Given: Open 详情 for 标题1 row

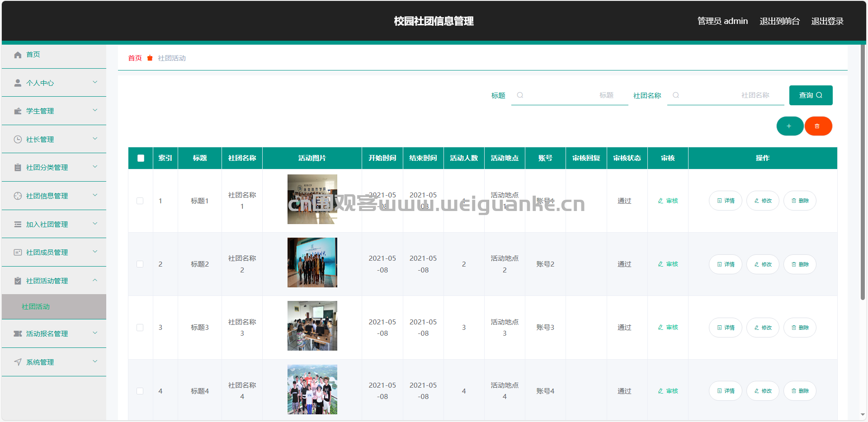Looking at the screenshot, I should point(726,201).
